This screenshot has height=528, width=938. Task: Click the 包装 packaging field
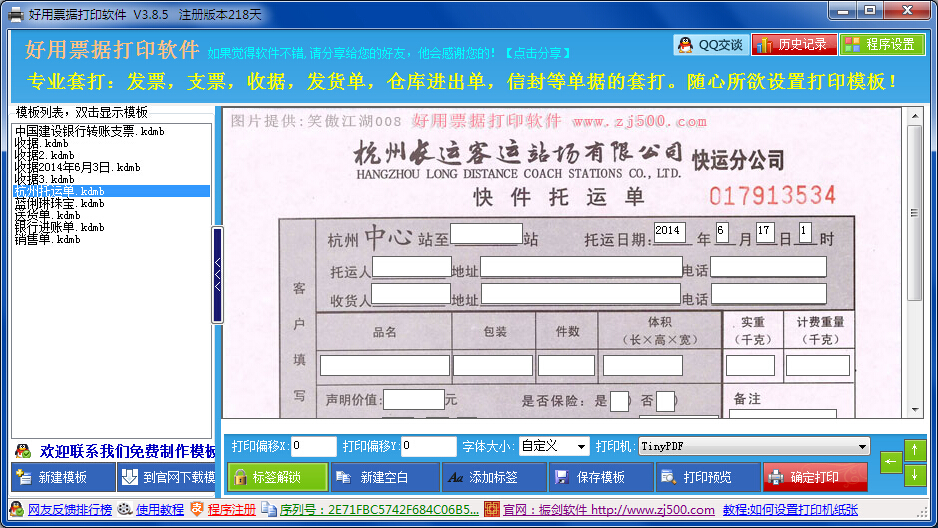(493, 365)
